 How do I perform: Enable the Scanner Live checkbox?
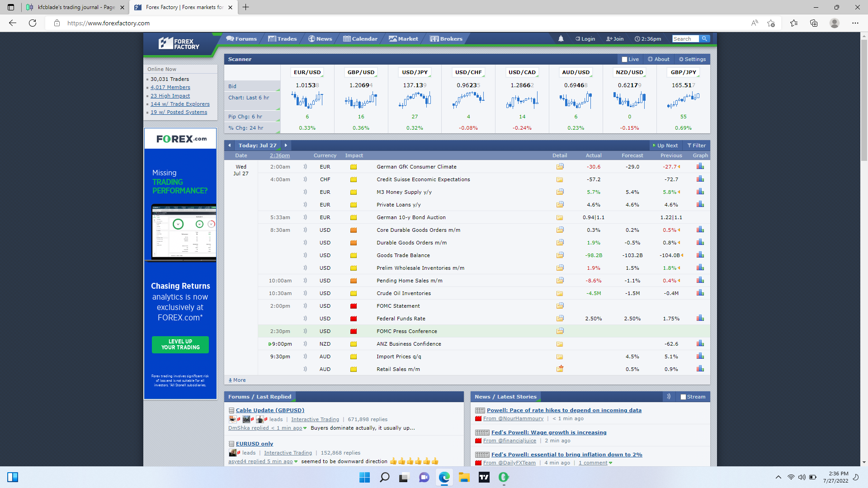coord(624,59)
